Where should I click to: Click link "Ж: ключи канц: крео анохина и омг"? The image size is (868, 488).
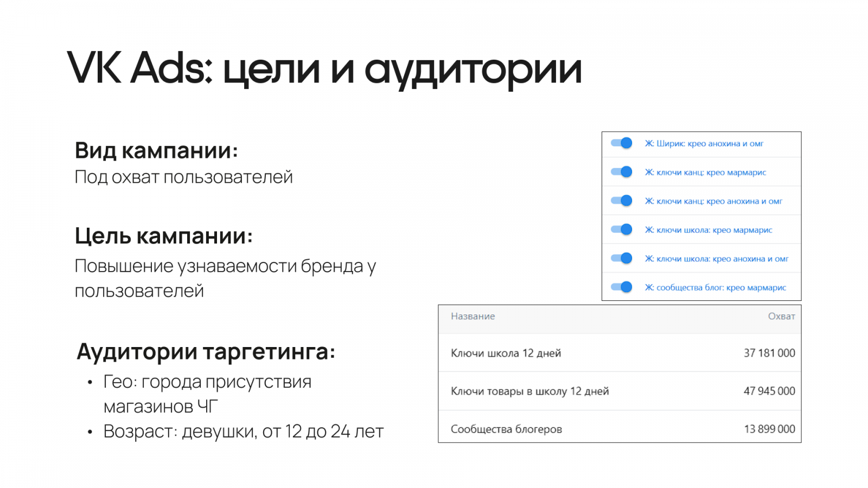tap(713, 201)
